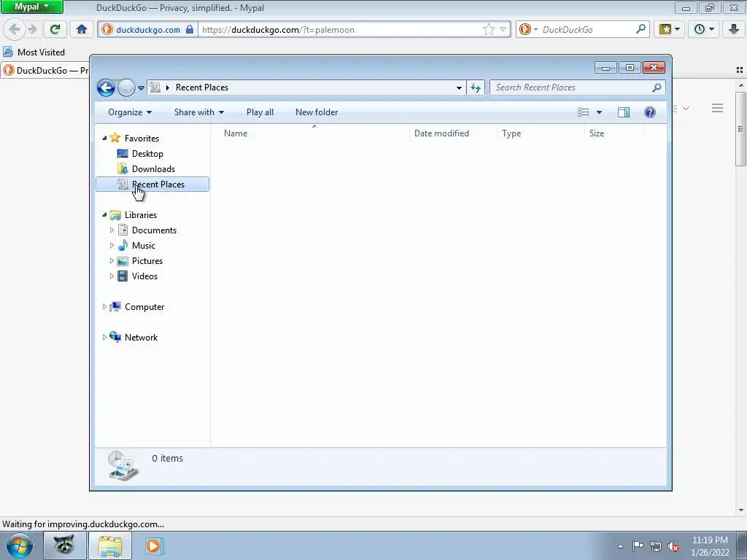The width and height of the screenshot is (747, 560).
Task: Sort by Date modified column
Action: (x=453, y=133)
